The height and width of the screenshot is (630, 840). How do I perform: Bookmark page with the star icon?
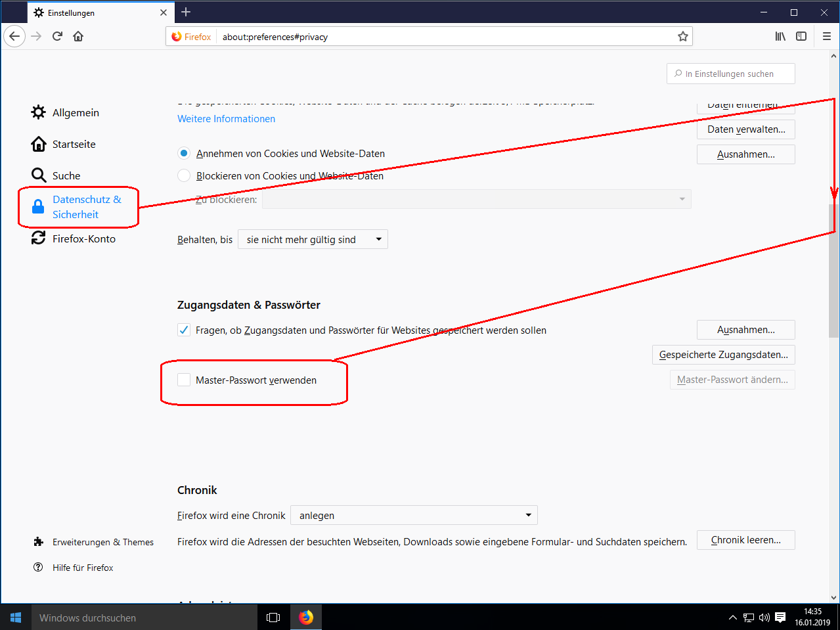click(x=683, y=37)
